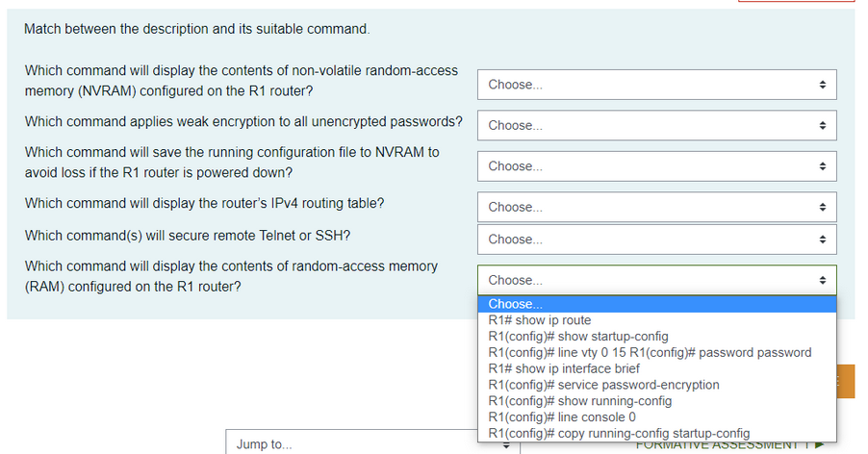The width and height of the screenshot is (868, 454).
Task: Open the NVRAM contents question dropdown
Action: (x=656, y=85)
